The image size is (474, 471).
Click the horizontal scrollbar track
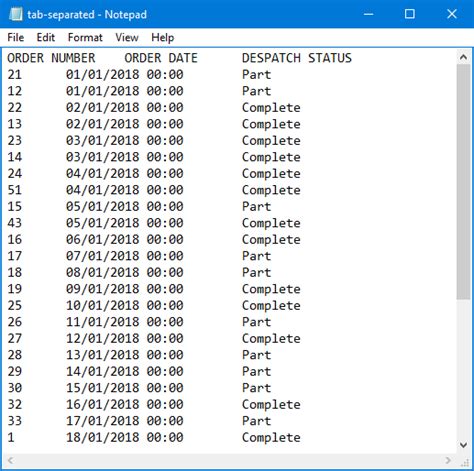pyautogui.click(x=230, y=460)
